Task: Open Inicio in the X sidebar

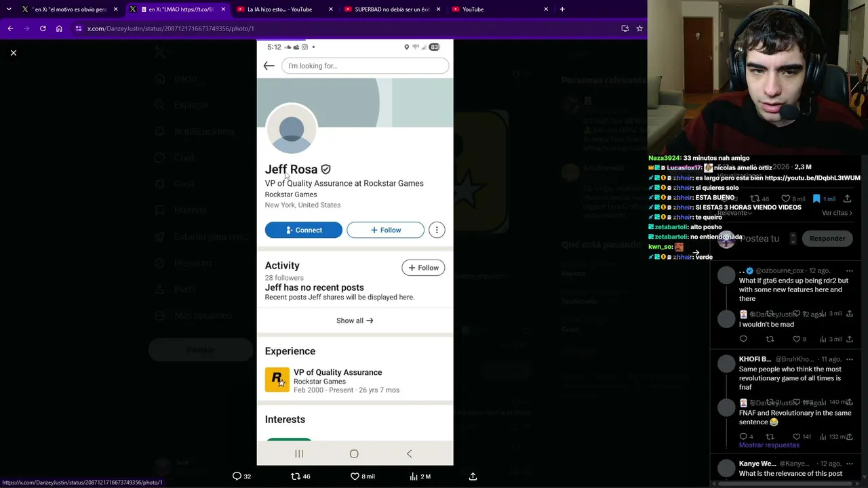Action: tap(177, 79)
